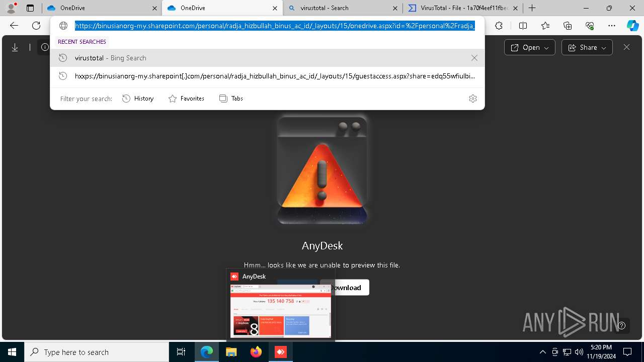Toggle Split screen icon in toolbar

(x=523, y=26)
